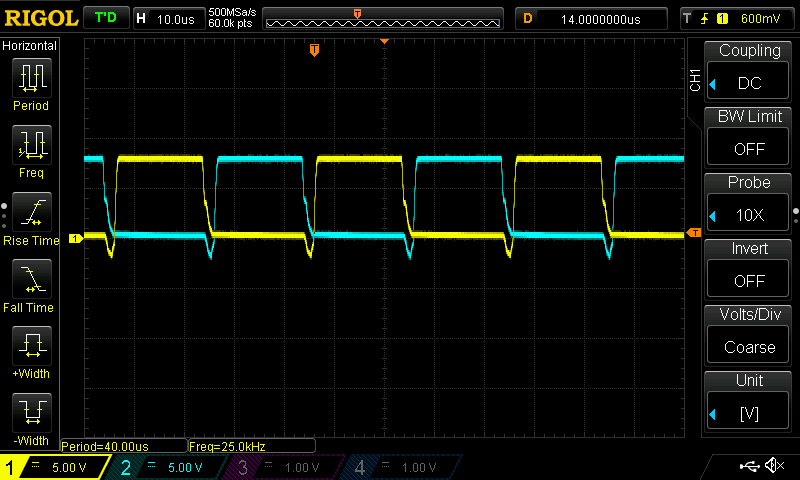The width and height of the screenshot is (800, 480).
Task: Select the Fall Time measurement icon
Action: tap(32, 279)
